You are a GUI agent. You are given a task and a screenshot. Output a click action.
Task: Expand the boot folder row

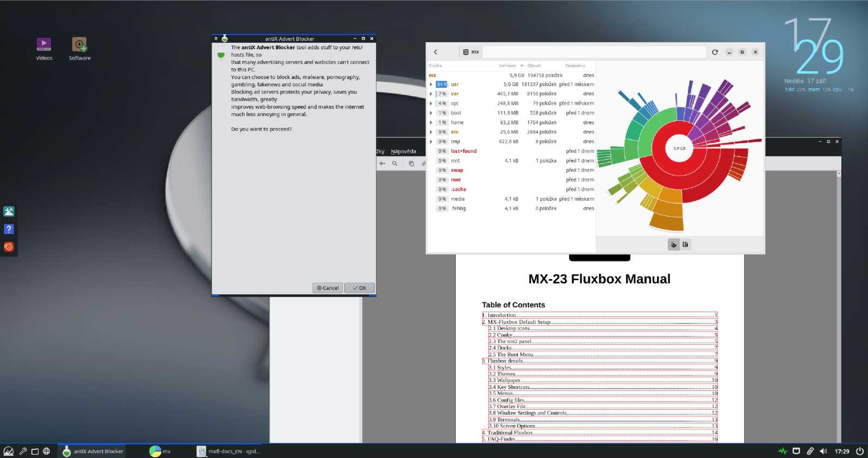431,113
